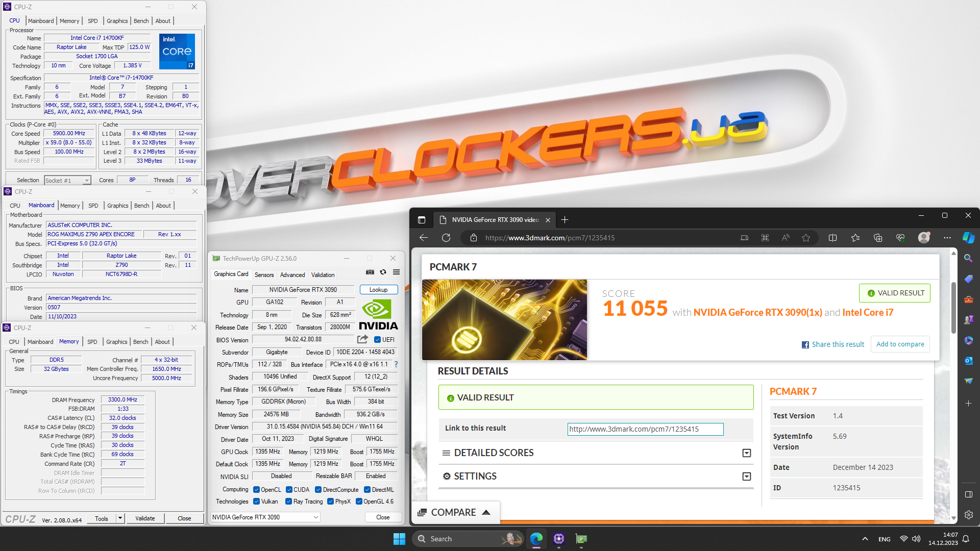Go back in Edge browser

coord(423,238)
